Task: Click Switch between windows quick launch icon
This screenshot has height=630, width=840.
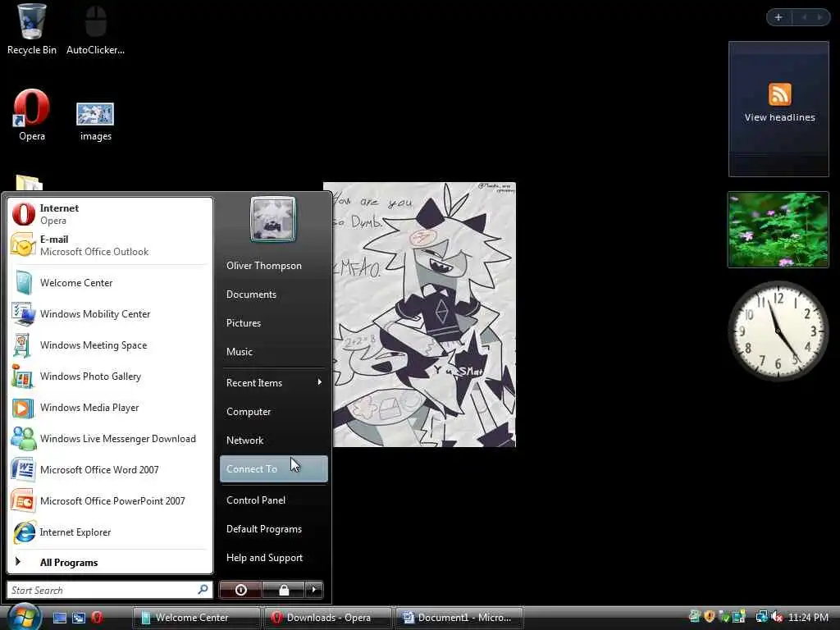Action: point(78,618)
